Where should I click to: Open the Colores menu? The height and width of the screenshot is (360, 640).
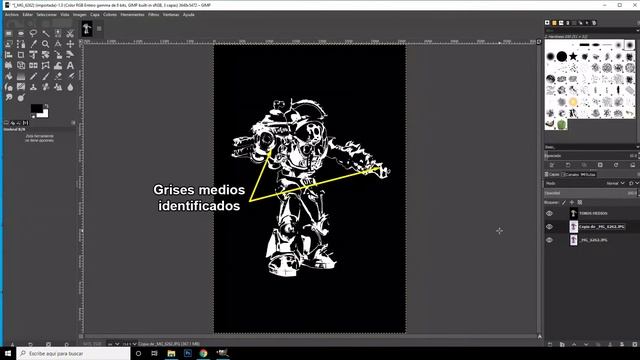coord(110,15)
